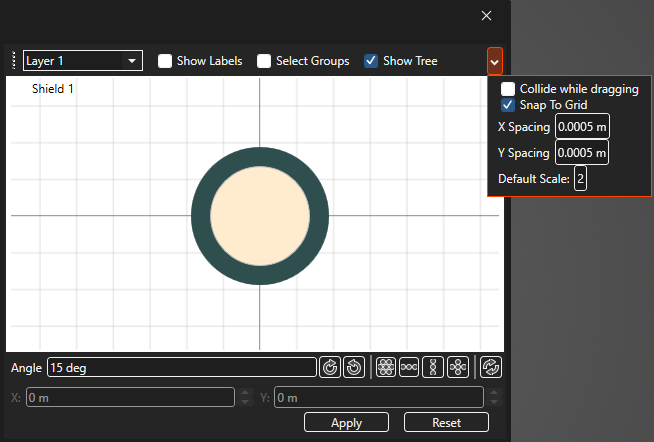Rotate clockwise with the circular arrow icon
This screenshot has height=442, width=654.
click(330, 367)
